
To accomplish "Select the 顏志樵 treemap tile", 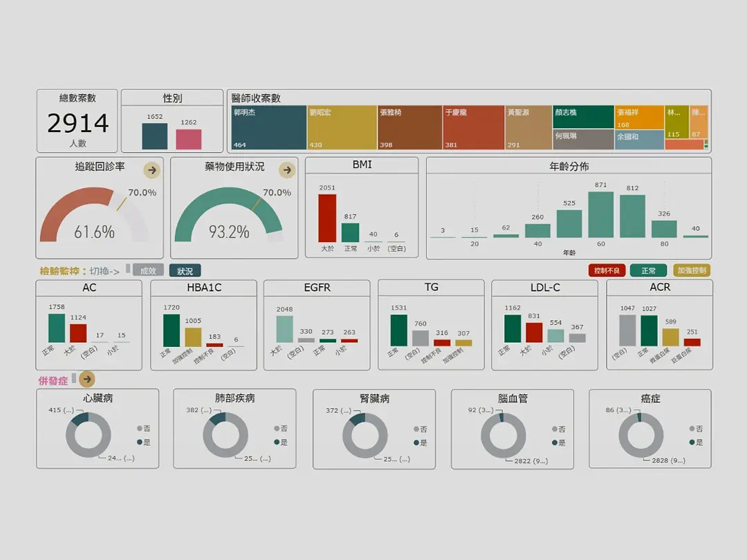I will (584, 117).
